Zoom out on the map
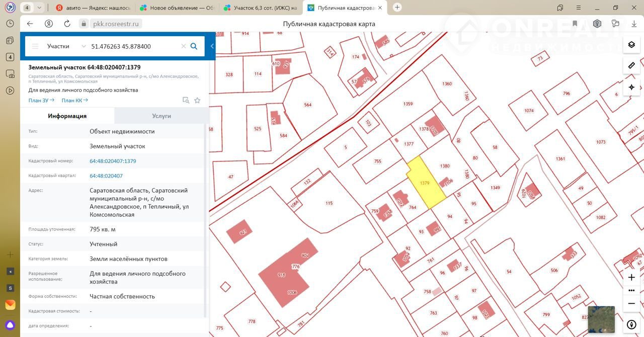644x337 pixels. pyautogui.click(x=631, y=303)
